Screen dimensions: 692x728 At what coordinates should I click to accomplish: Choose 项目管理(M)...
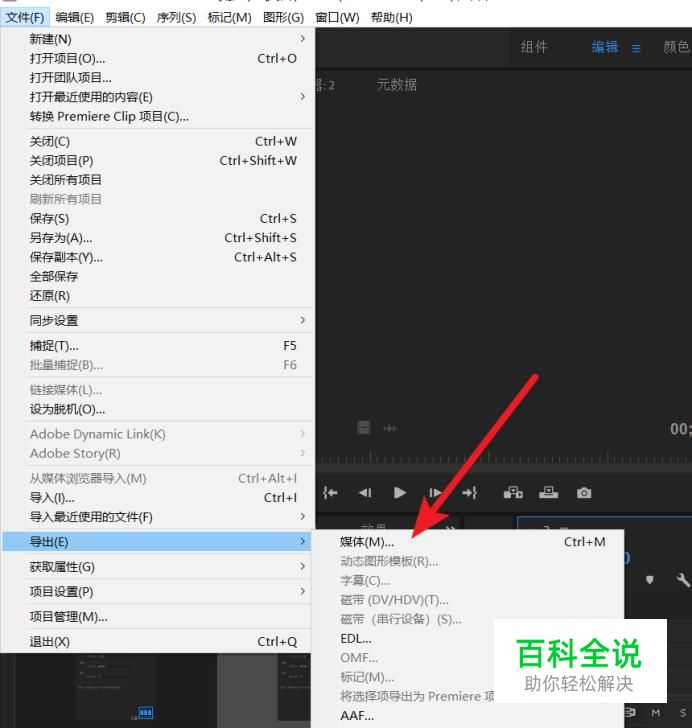tap(157, 617)
